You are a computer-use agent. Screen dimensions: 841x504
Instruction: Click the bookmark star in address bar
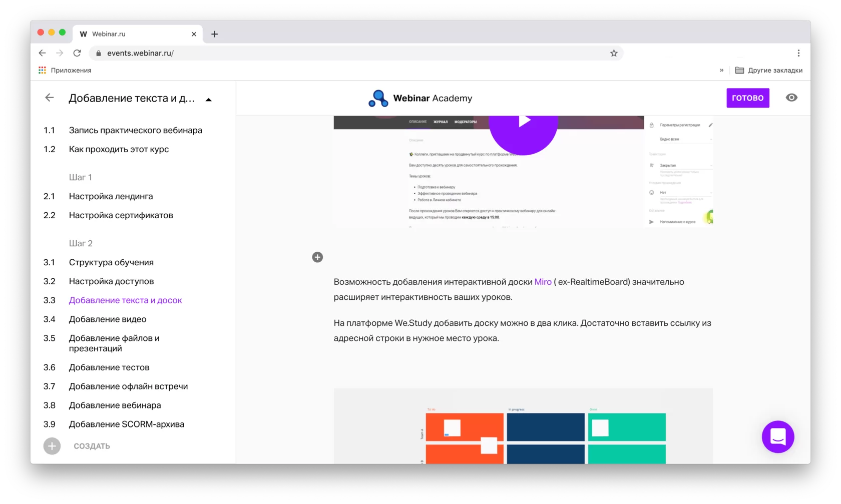(x=614, y=53)
